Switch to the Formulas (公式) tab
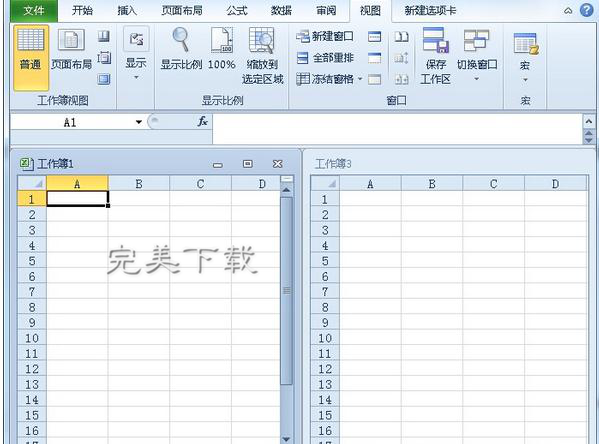Image resolution: width=599 pixels, height=444 pixels. click(237, 10)
